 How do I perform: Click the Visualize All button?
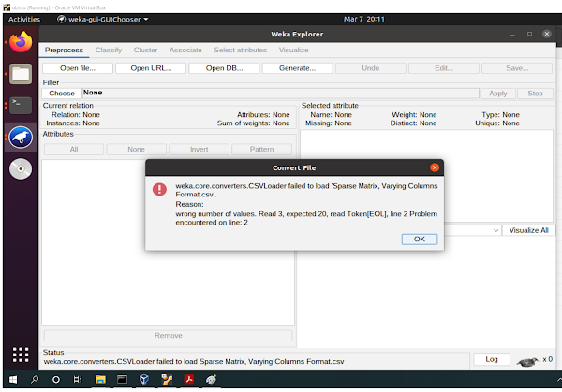pos(528,230)
